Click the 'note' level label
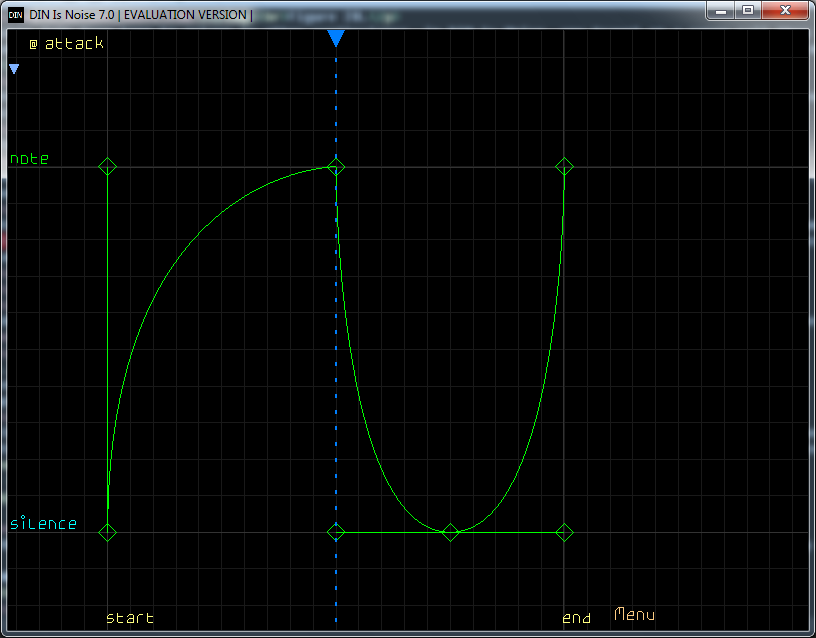The height and width of the screenshot is (638, 816). 29,159
